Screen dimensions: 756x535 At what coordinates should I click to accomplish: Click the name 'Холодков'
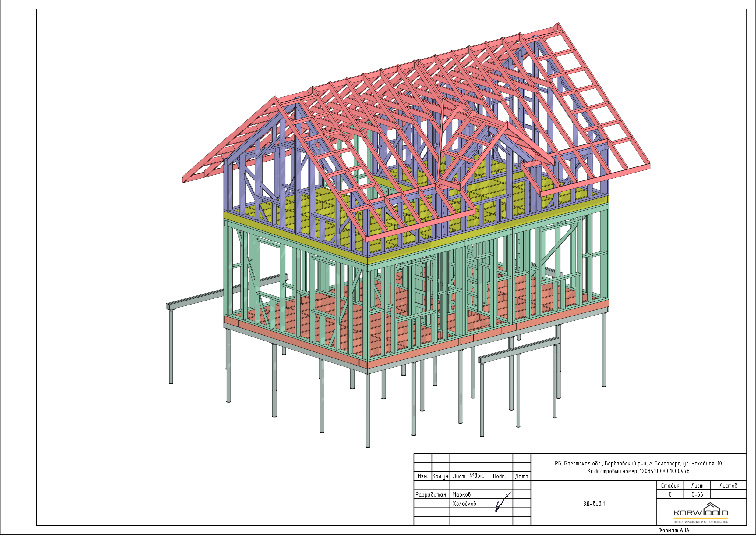click(464, 504)
